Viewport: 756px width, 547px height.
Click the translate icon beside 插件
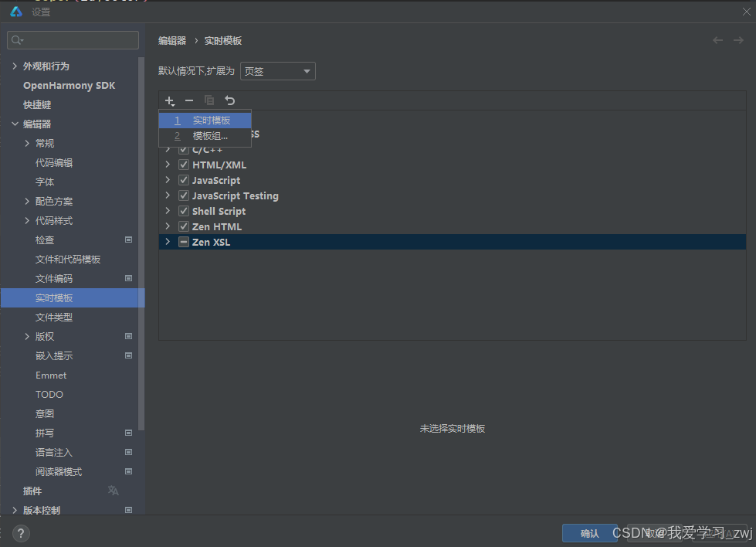[114, 491]
